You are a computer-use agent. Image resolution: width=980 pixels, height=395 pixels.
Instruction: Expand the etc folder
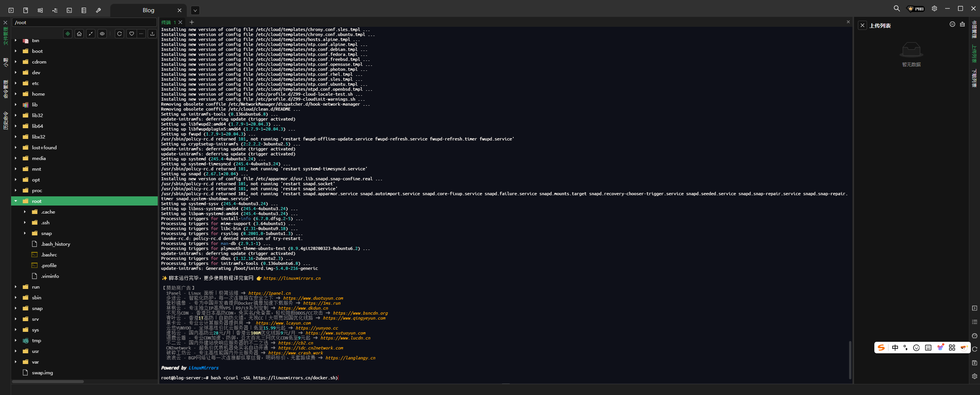(x=16, y=83)
